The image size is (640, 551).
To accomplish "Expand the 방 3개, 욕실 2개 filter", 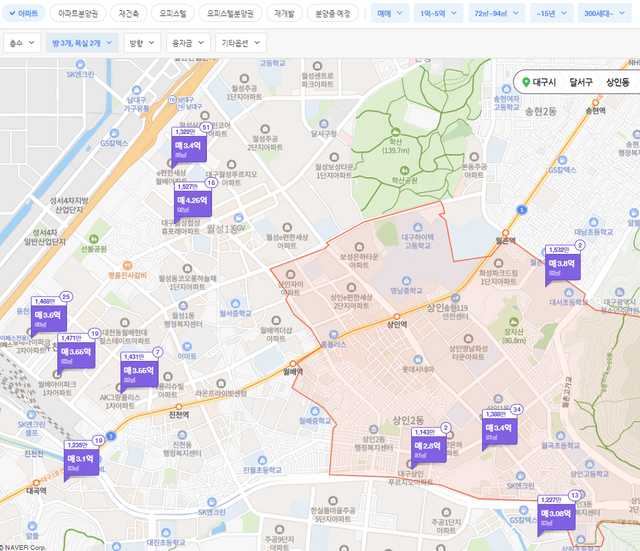I will pyautogui.click(x=82, y=43).
